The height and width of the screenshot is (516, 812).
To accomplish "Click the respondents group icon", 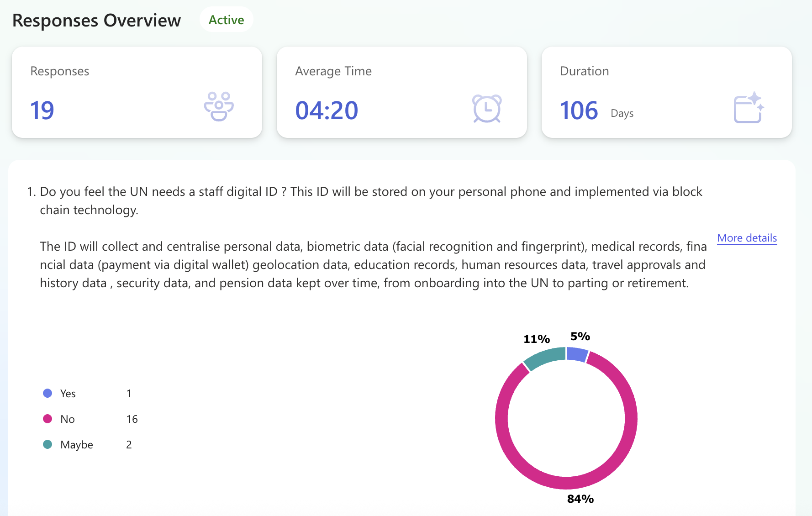I will click(x=219, y=106).
